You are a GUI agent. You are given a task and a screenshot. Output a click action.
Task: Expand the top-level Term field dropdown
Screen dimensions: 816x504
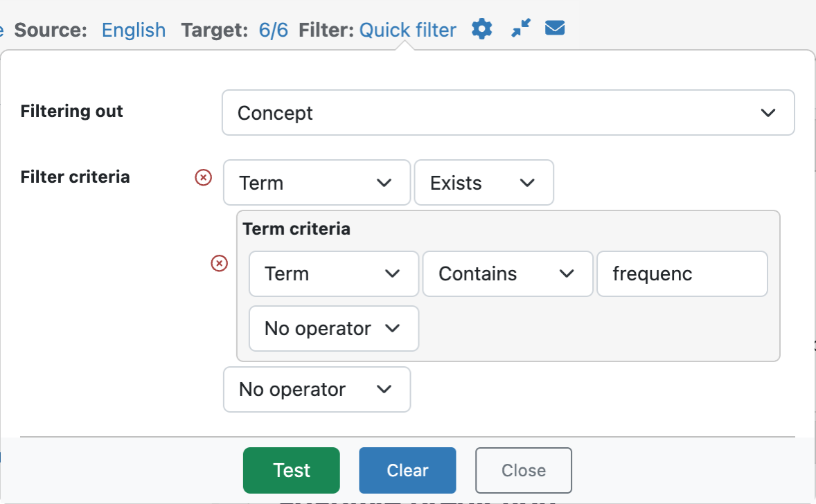click(x=317, y=183)
